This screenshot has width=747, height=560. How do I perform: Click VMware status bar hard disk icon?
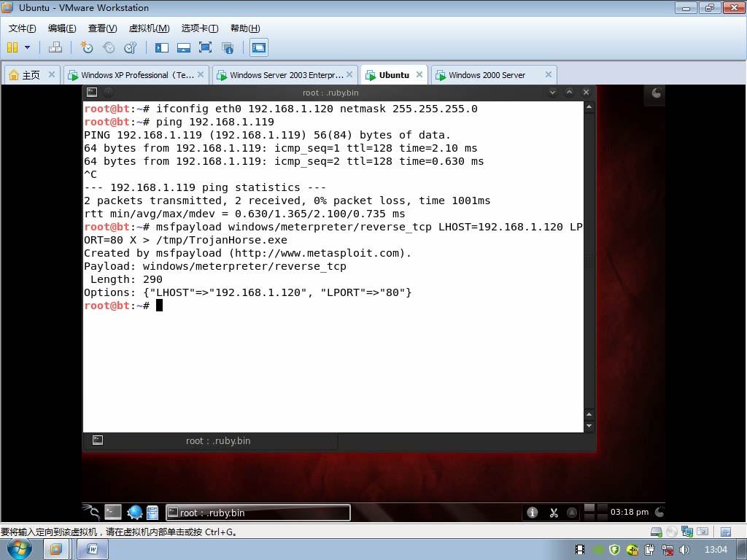[x=656, y=532]
